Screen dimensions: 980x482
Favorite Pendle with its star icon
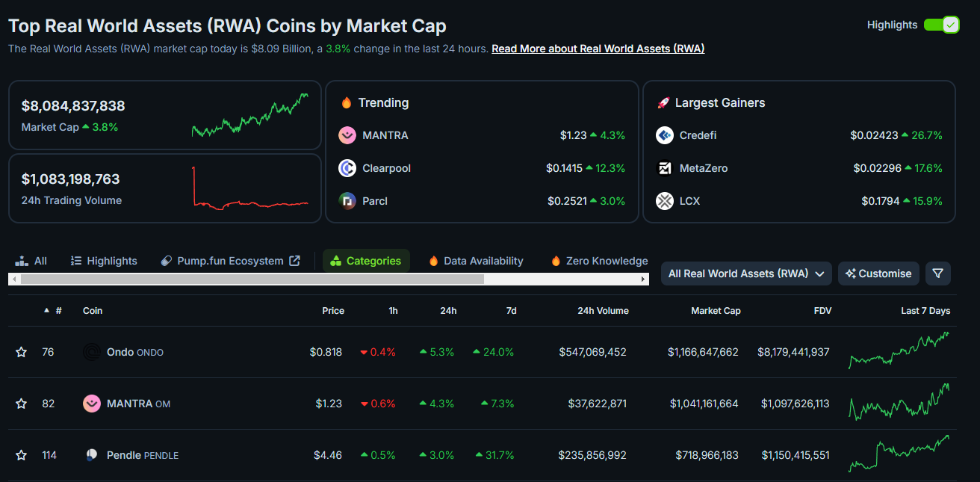click(x=21, y=455)
